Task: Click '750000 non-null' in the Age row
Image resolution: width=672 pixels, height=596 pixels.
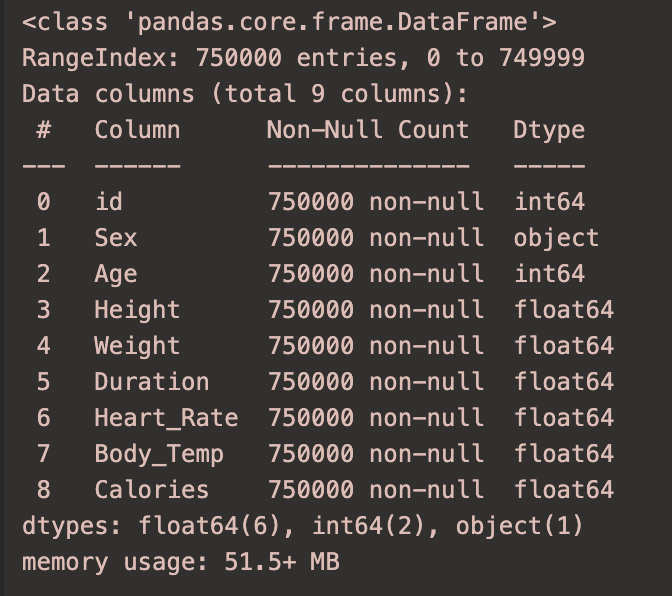Action: pos(376,273)
